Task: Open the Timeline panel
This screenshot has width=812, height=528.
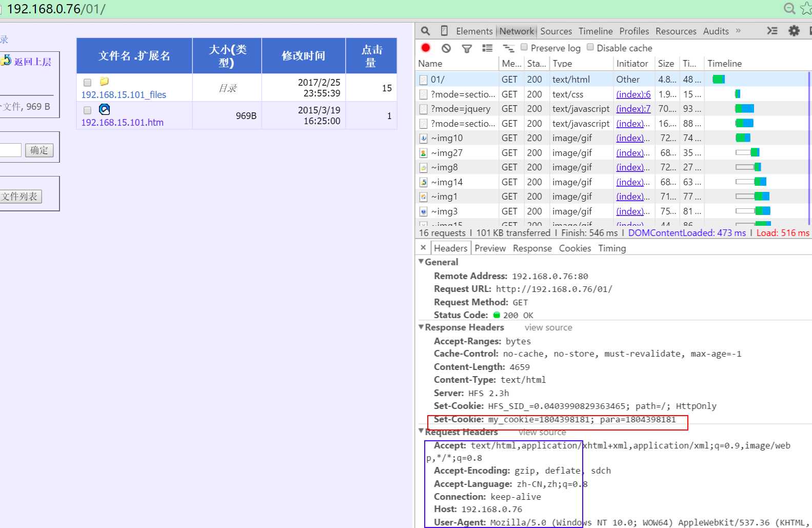Action: 596,31
